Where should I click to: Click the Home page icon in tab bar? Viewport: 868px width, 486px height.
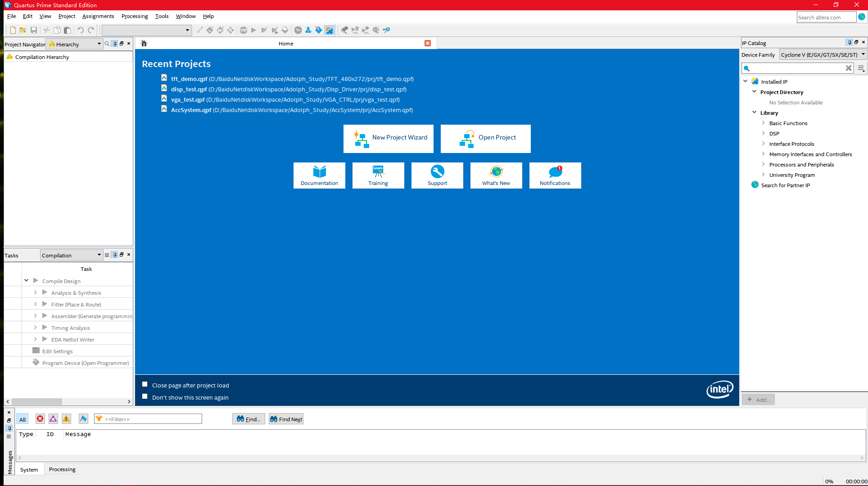(x=144, y=44)
